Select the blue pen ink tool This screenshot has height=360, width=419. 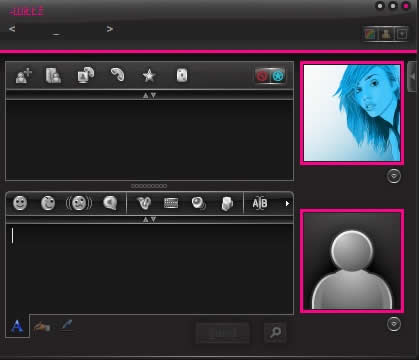(x=67, y=325)
